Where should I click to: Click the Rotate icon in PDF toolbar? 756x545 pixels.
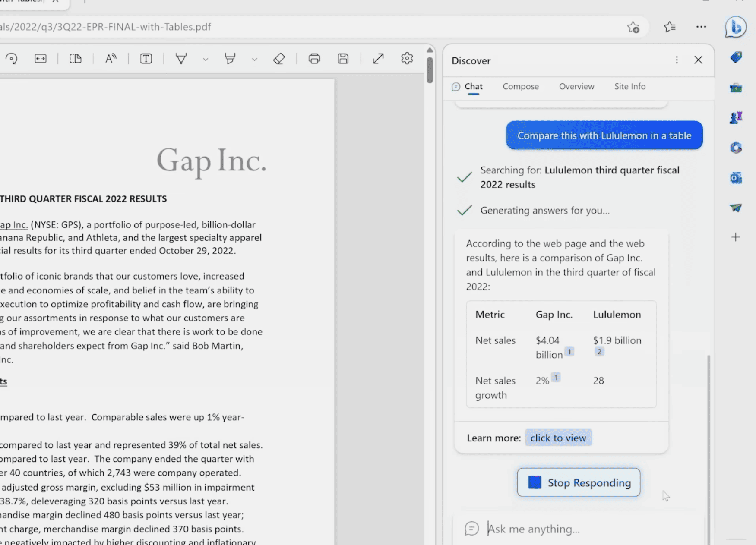click(12, 59)
